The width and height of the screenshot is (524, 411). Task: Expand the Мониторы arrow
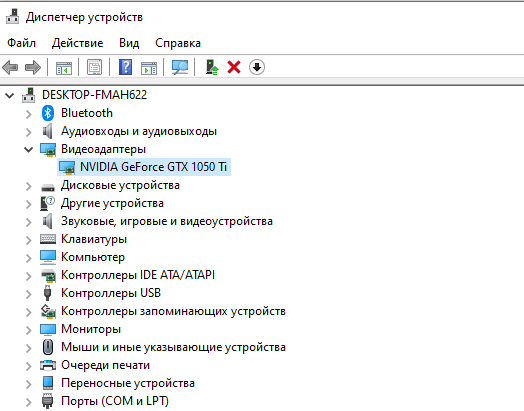pos(29,330)
